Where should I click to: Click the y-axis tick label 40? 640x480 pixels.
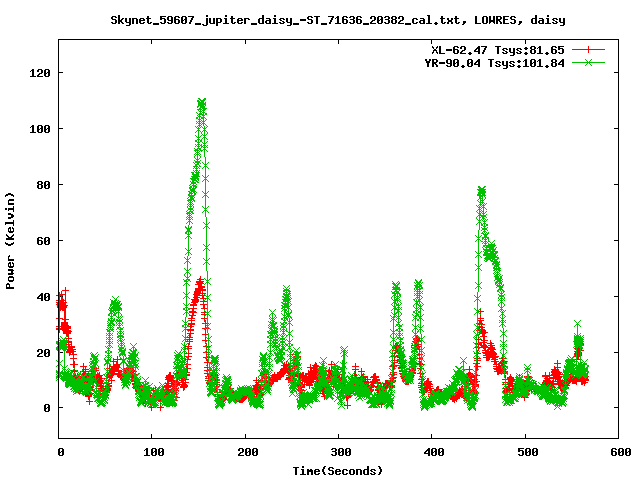43,297
